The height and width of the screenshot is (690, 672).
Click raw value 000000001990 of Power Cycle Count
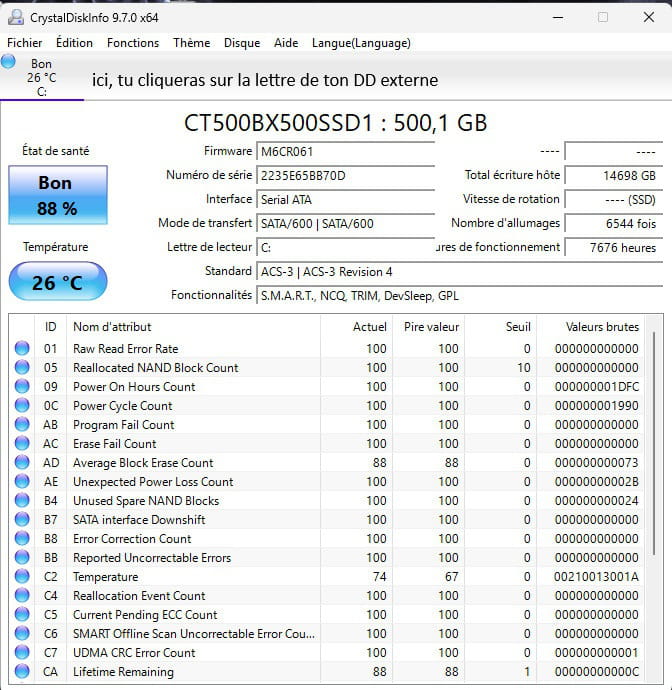[x=596, y=405]
